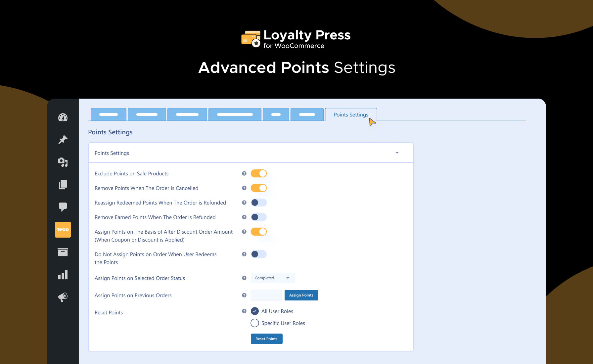Open the Dashboard gauge icon in sidebar

click(x=63, y=117)
